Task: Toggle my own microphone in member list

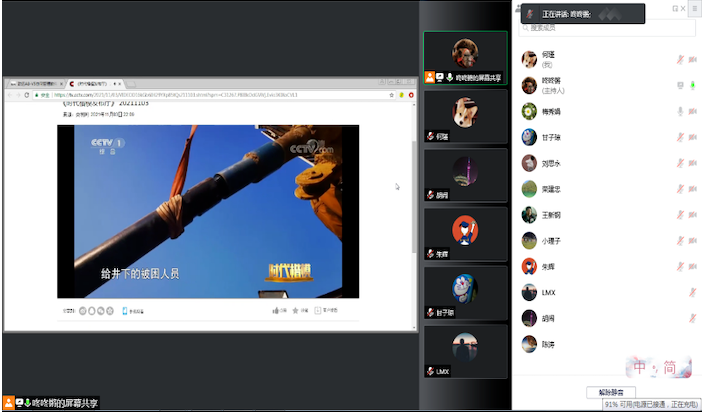Action: 680,59
